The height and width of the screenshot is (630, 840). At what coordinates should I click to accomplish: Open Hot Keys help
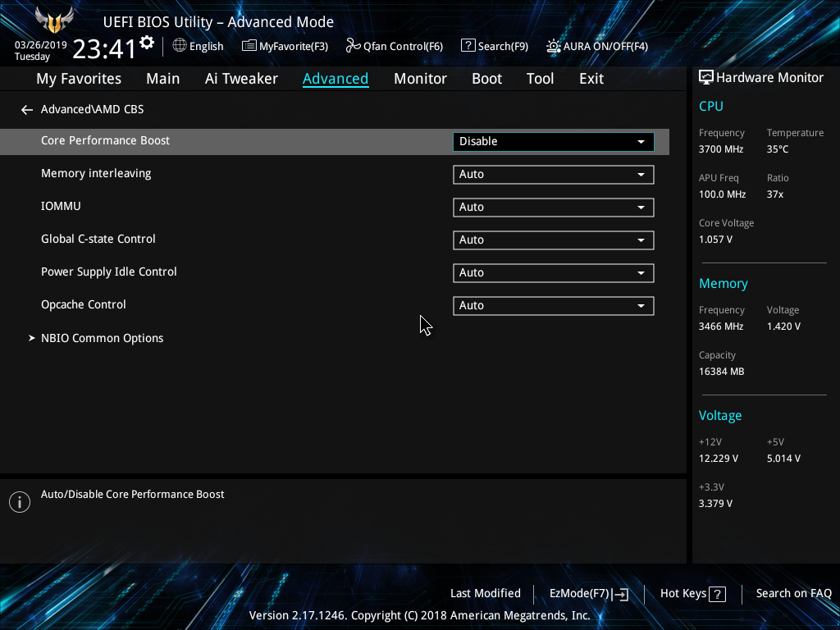pyautogui.click(x=692, y=594)
